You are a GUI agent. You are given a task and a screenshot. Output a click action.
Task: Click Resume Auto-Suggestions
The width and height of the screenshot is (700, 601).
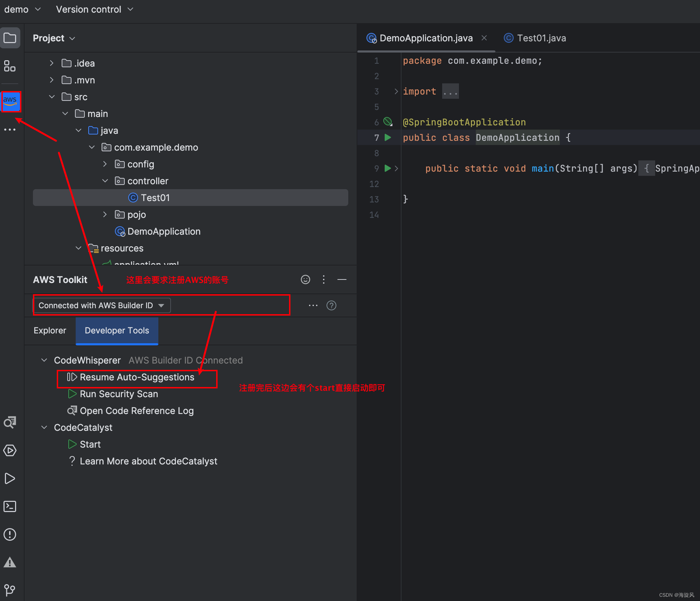tap(137, 377)
